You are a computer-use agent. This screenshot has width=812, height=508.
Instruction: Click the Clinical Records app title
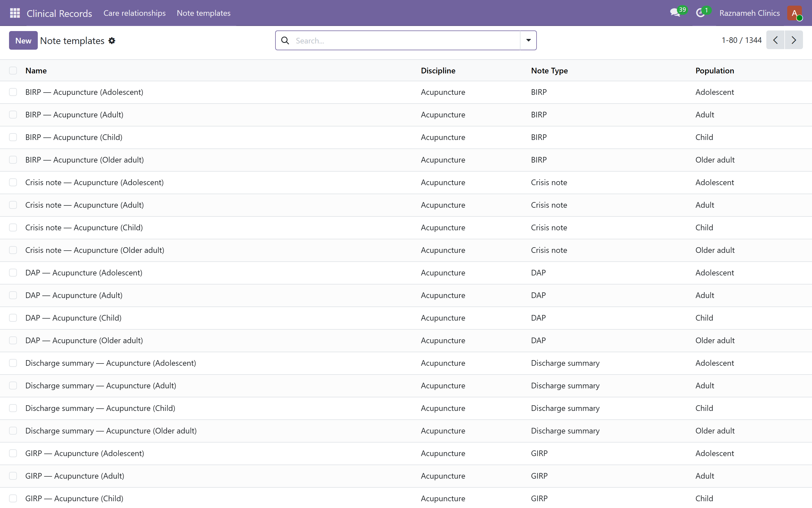(59, 13)
